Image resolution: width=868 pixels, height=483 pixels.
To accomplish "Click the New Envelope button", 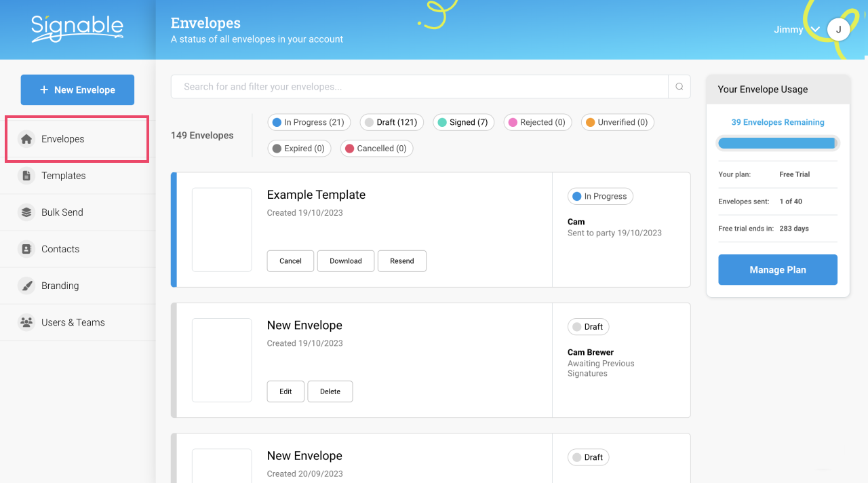I will (x=77, y=90).
